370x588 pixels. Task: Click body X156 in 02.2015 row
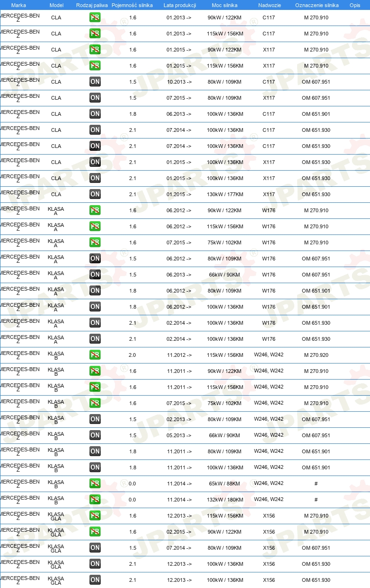coord(269,532)
